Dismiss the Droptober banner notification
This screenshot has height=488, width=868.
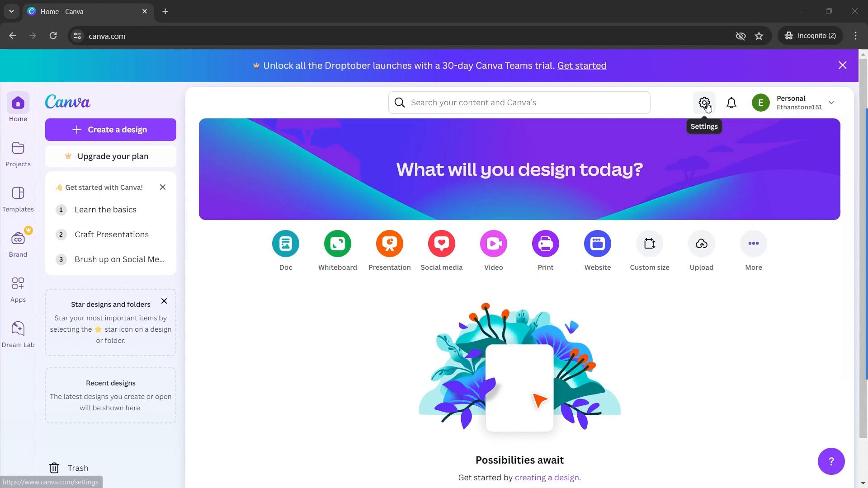click(x=843, y=65)
